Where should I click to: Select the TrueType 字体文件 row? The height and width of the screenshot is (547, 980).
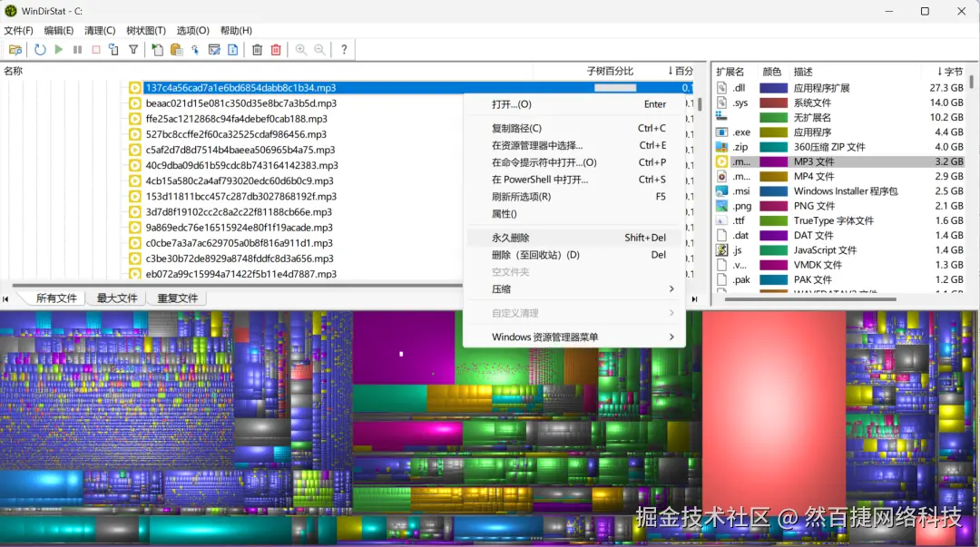(x=840, y=220)
